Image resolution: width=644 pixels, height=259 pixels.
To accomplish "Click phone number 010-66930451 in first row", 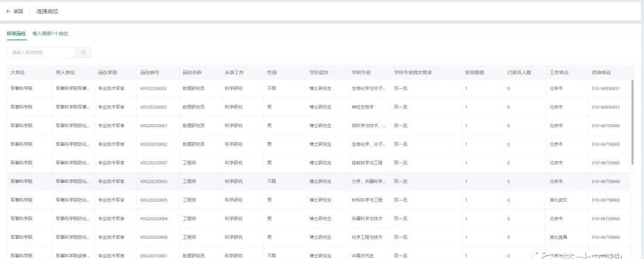I will tap(605, 88).
